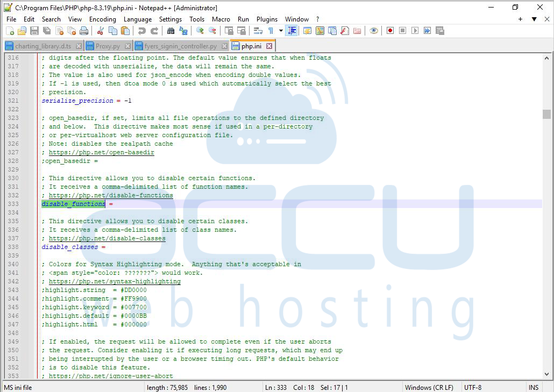Start macro recording with the red dot
The height and width of the screenshot is (392, 554).
[x=390, y=31]
